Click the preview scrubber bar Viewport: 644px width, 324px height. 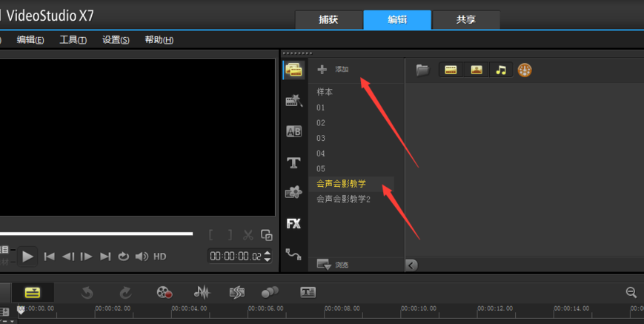(96, 234)
